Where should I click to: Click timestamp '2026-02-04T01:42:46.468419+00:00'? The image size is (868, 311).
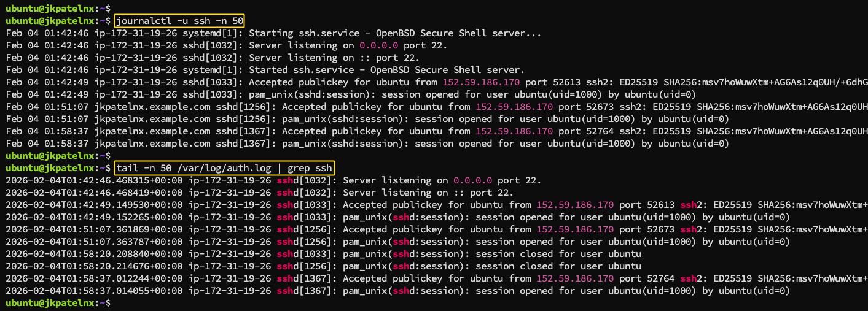coord(94,193)
